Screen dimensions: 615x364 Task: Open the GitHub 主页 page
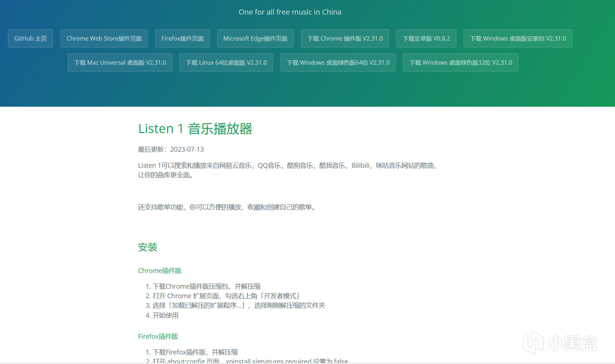coord(30,38)
